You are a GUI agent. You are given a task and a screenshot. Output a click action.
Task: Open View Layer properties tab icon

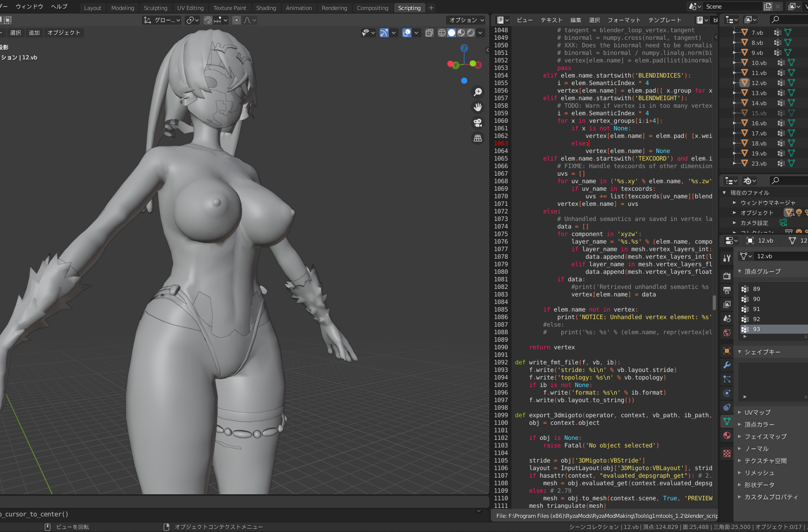[726, 305]
